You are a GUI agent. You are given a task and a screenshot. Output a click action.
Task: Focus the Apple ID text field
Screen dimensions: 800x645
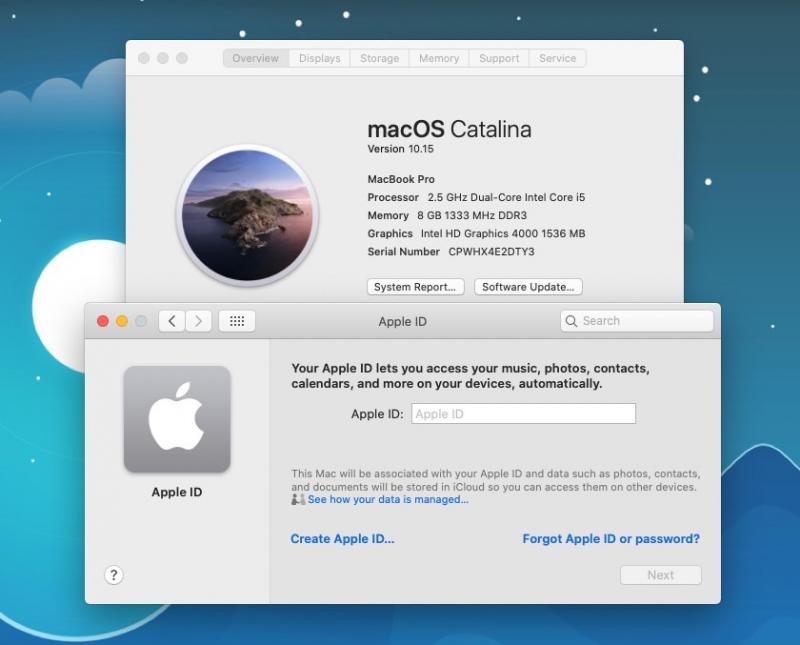pyautogui.click(x=523, y=413)
